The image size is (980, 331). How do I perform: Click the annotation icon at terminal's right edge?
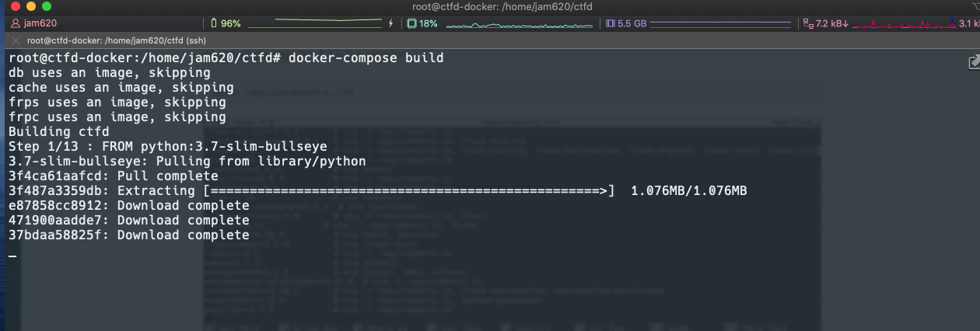[x=974, y=62]
